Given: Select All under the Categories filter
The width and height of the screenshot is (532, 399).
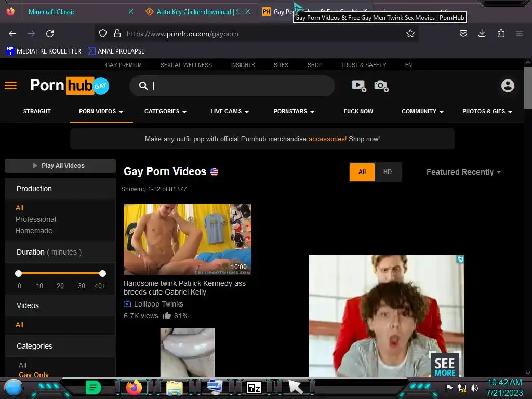Looking at the screenshot, I should pyautogui.click(x=22, y=365).
